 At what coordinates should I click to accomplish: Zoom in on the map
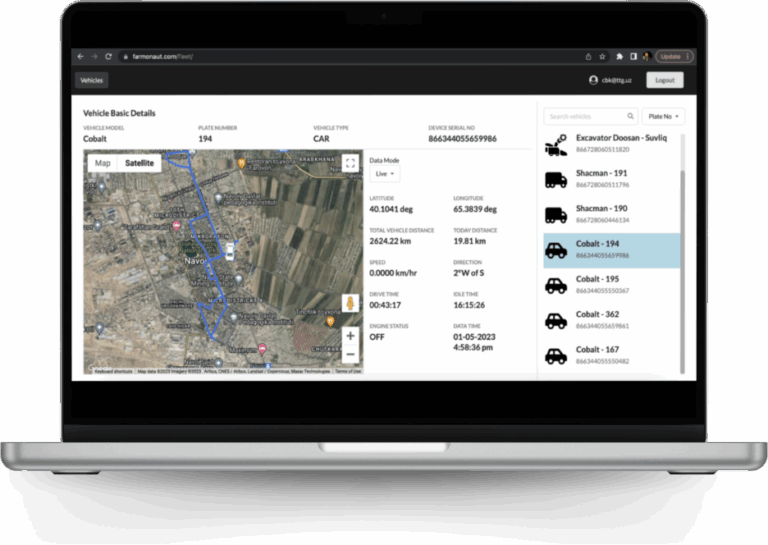point(350,336)
